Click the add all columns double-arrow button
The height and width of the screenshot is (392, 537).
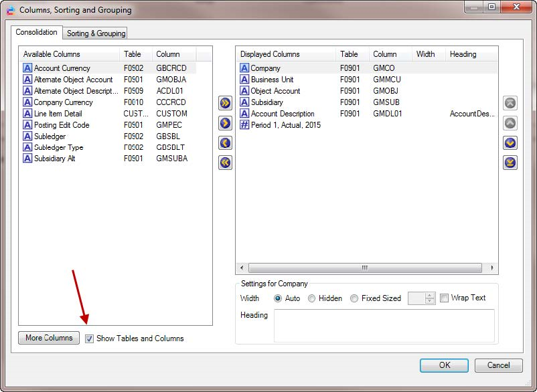click(225, 103)
